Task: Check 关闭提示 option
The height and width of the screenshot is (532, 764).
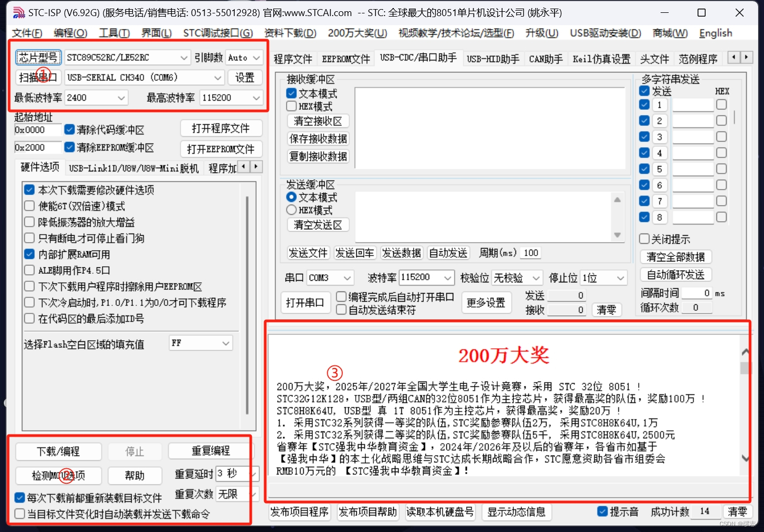Action: coord(645,239)
